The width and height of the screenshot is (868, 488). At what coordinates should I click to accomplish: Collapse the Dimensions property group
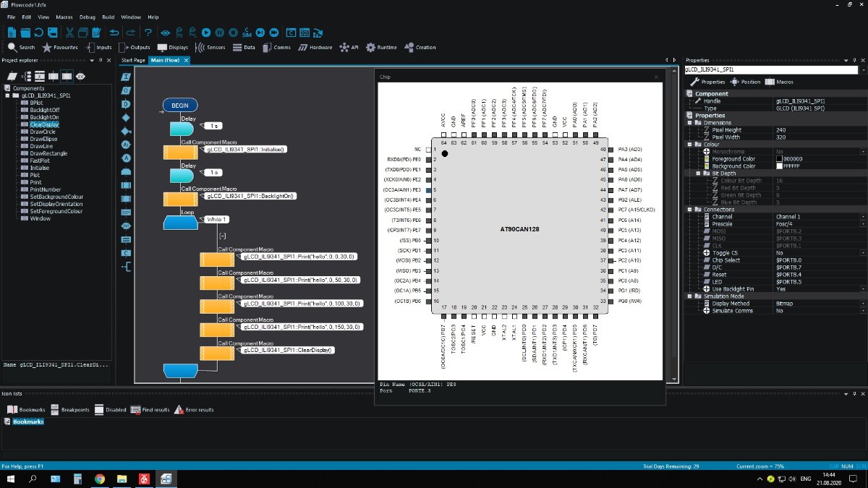[689, 123]
